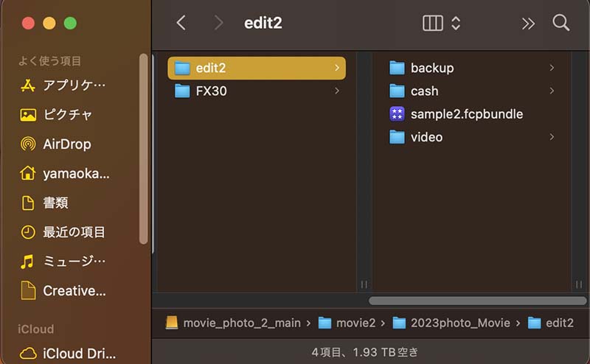Select the cash folder
Viewport: 590px width, 364px height.
pyautogui.click(x=472, y=91)
